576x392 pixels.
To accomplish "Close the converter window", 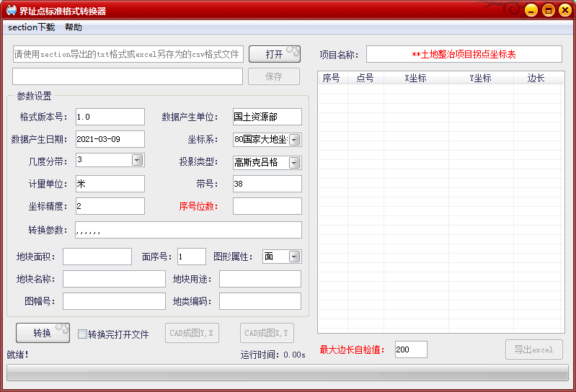I will point(565,10).
